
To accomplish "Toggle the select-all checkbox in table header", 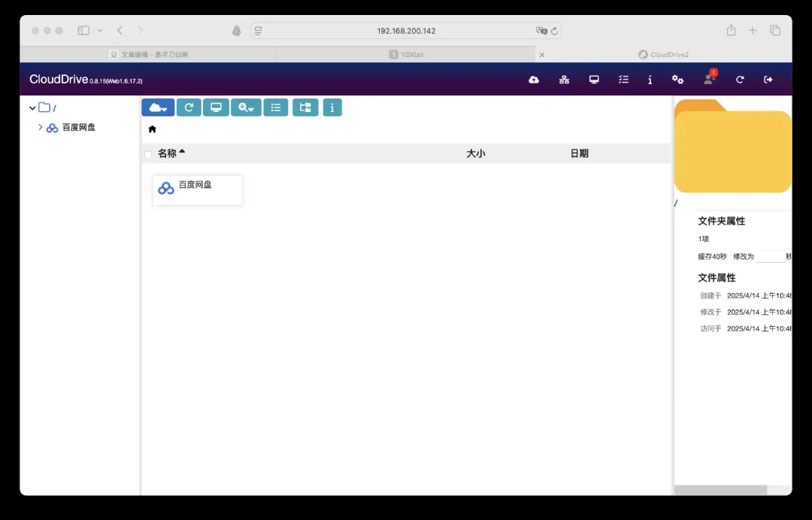I will coord(148,154).
